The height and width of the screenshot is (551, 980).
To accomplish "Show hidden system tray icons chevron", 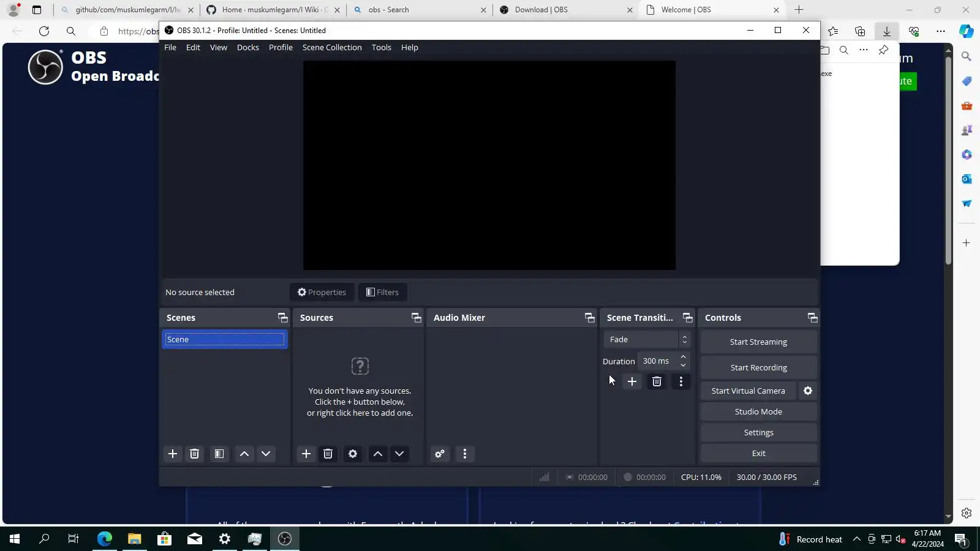I will [856, 539].
